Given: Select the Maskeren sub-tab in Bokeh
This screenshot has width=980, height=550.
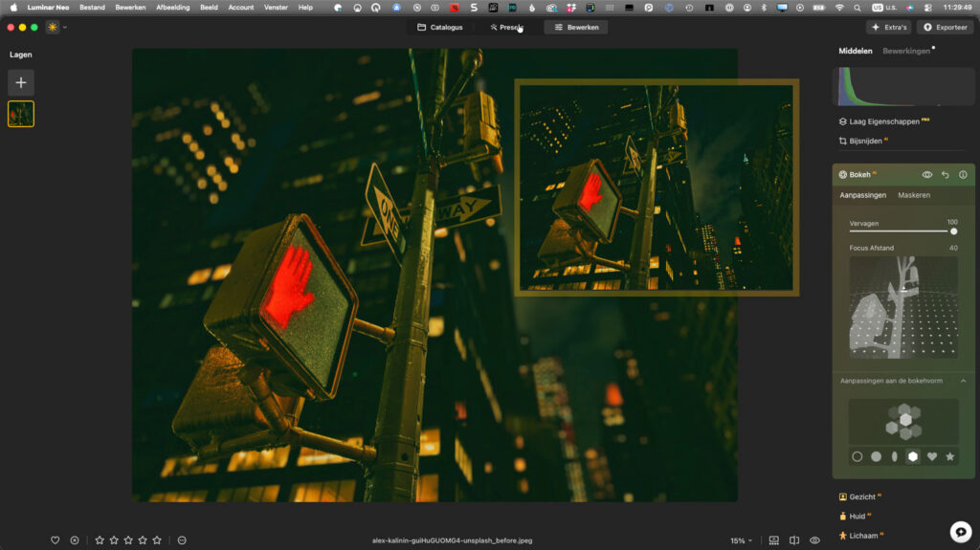Looking at the screenshot, I should [914, 195].
